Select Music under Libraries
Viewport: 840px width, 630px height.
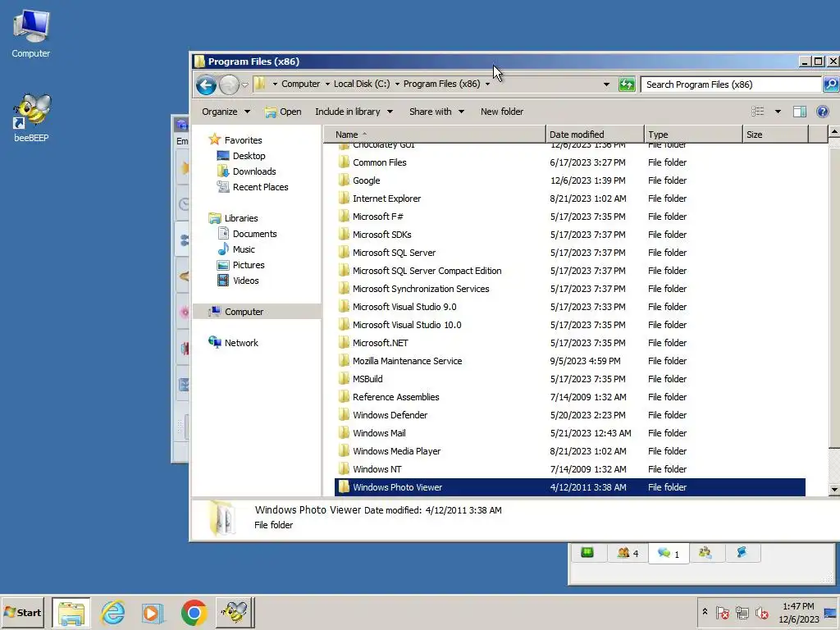[x=236, y=249]
